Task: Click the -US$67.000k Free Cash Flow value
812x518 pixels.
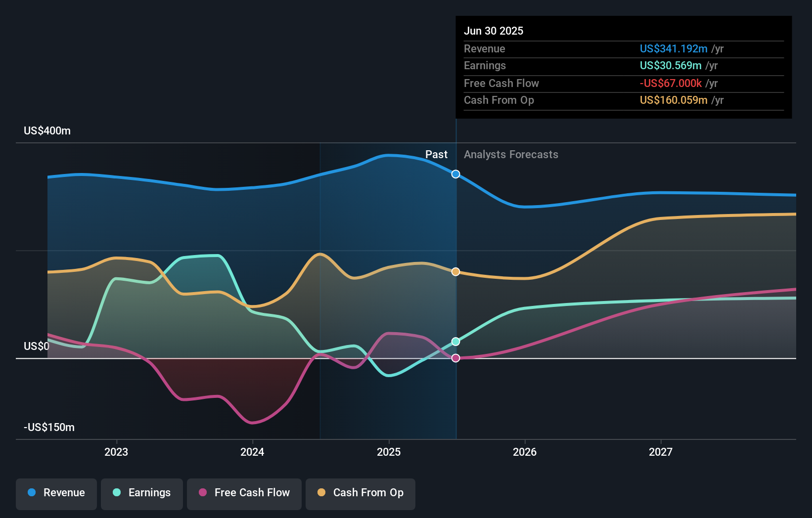Action: 671,84
